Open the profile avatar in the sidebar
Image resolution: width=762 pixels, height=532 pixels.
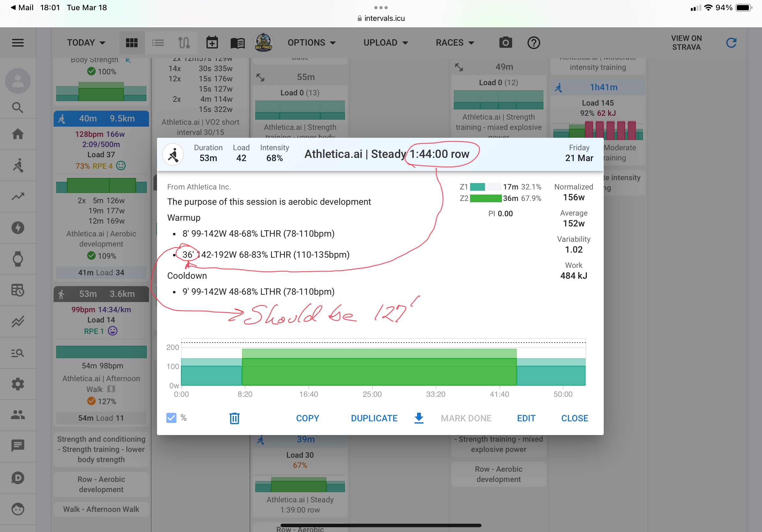click(x=18, y=81)
